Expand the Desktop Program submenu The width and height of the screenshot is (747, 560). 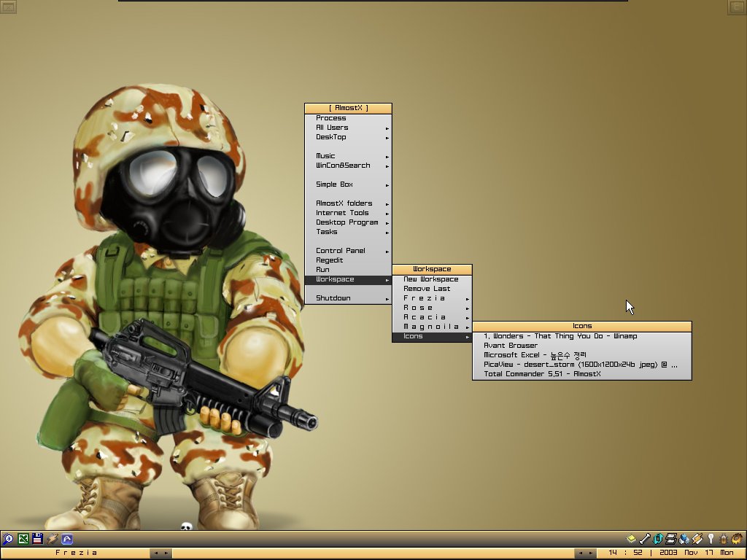(x=348, y=222)
